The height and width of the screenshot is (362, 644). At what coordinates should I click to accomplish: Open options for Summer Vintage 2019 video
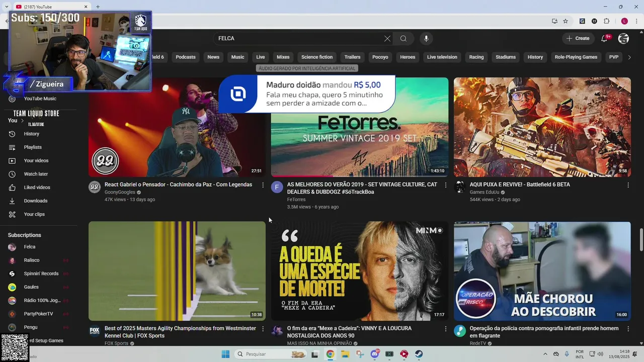tap(445, 185)
